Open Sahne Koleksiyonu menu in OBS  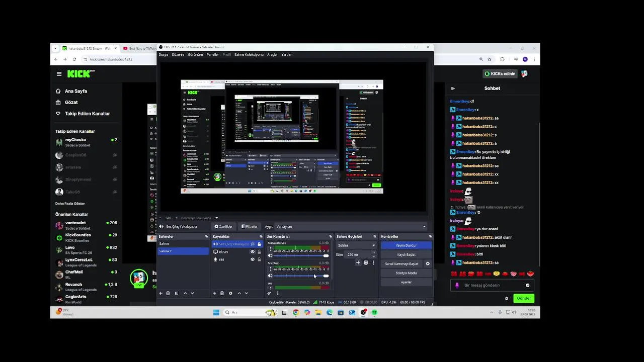249,54
